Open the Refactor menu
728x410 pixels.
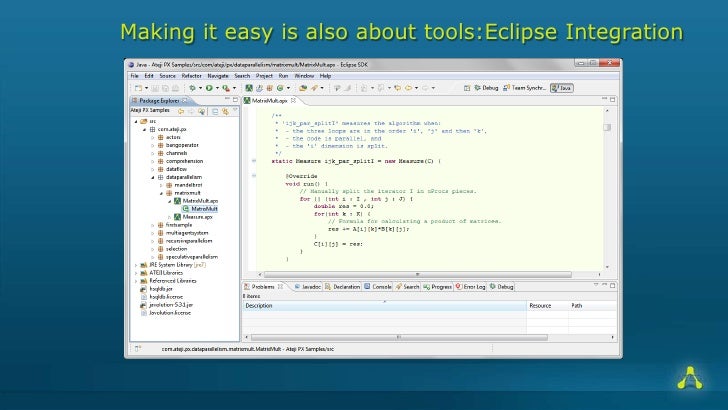pyautogui.click(x=191, y=76)
